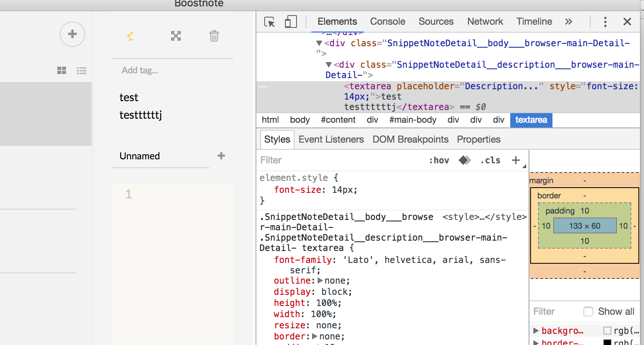Image resolution: width=644 pixels, height=345 pixels.
Task: Enable the Show all checkbox
Action: click(x=588, y=312)
